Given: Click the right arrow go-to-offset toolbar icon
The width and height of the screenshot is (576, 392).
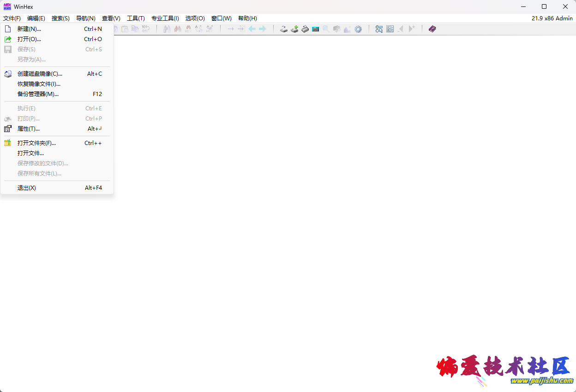Looking at the screenshot, I should [x=230, y=29].
